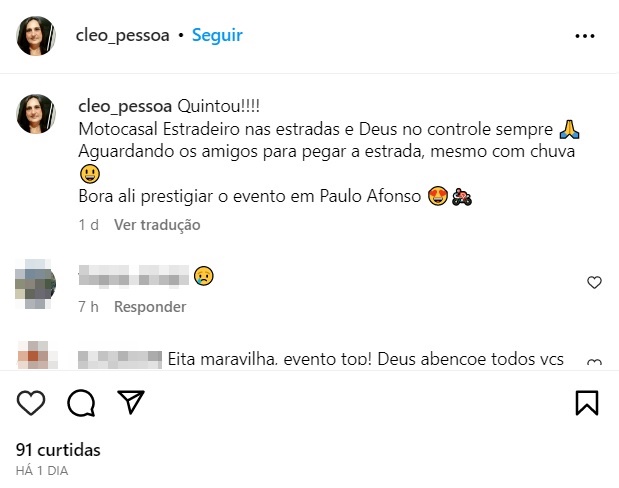Image resolution: width=619 pixels, height=488 pixels.
Task: Save post with bookmark icon
Action: coord(587,402)
